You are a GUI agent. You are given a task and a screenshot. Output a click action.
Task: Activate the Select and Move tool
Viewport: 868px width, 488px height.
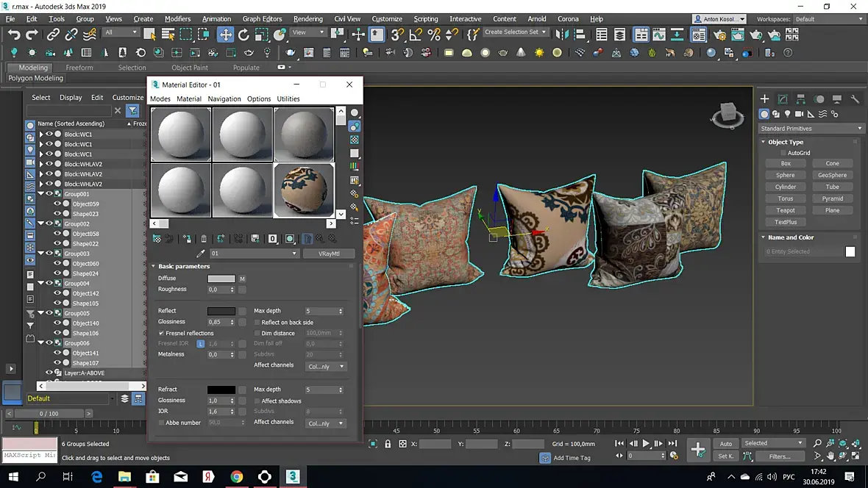[x=225, y=35]
